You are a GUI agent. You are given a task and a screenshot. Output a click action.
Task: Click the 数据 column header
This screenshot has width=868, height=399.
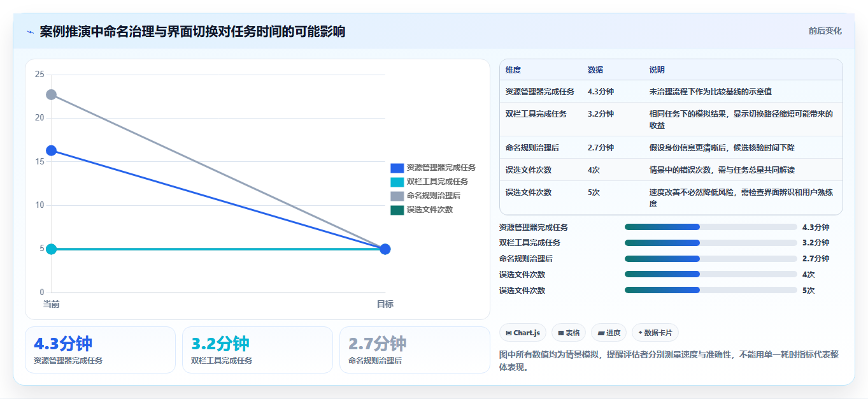click(x=595, y=70)
